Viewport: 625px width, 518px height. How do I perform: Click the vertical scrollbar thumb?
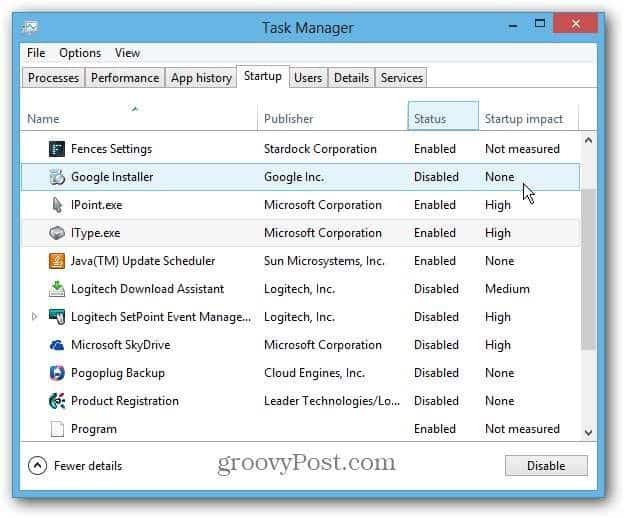588,270
